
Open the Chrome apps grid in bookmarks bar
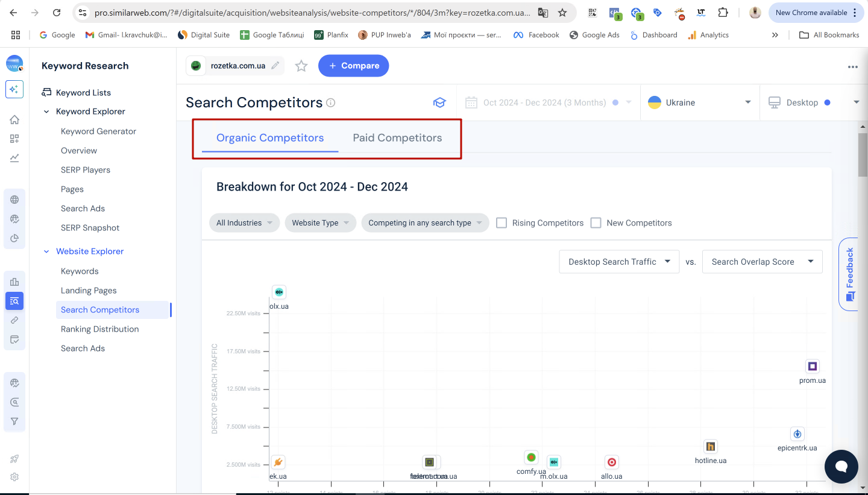coord(16,35)
